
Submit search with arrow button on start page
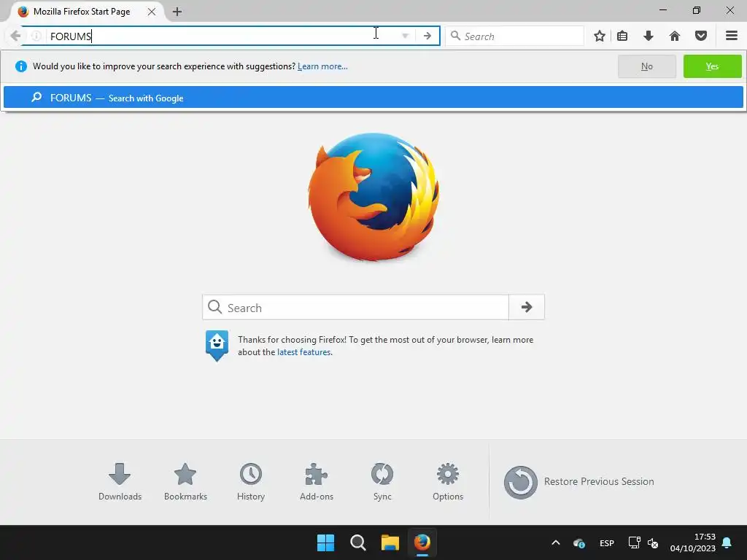(527, 307)
